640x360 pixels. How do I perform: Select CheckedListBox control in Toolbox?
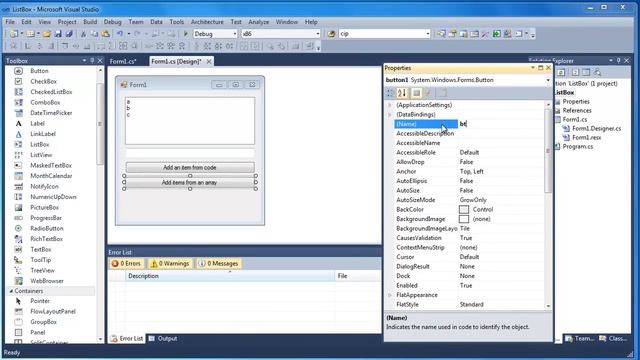pyautogui.click(x=51, y=92)
